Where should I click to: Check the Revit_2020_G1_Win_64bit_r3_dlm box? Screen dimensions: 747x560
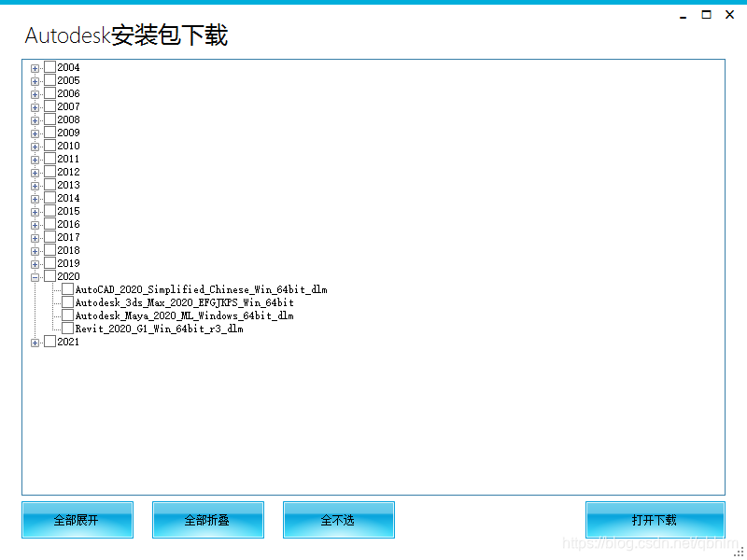click(67, 329)
